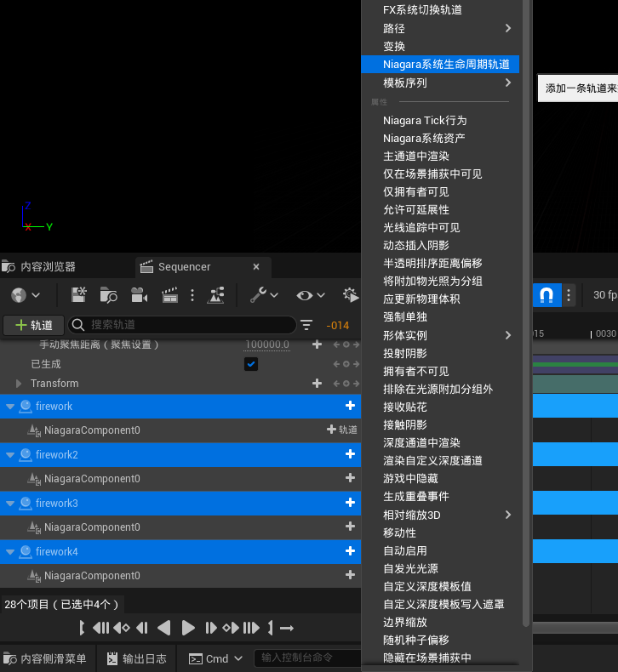Click step back one frame button
Screen dimensions: 618x672
click(x=142, y=628)
